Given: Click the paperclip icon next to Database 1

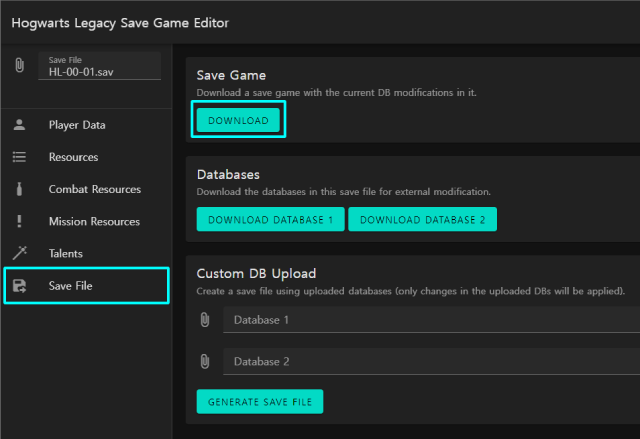Looking at the screenshot, I should [x=205, y=320].
